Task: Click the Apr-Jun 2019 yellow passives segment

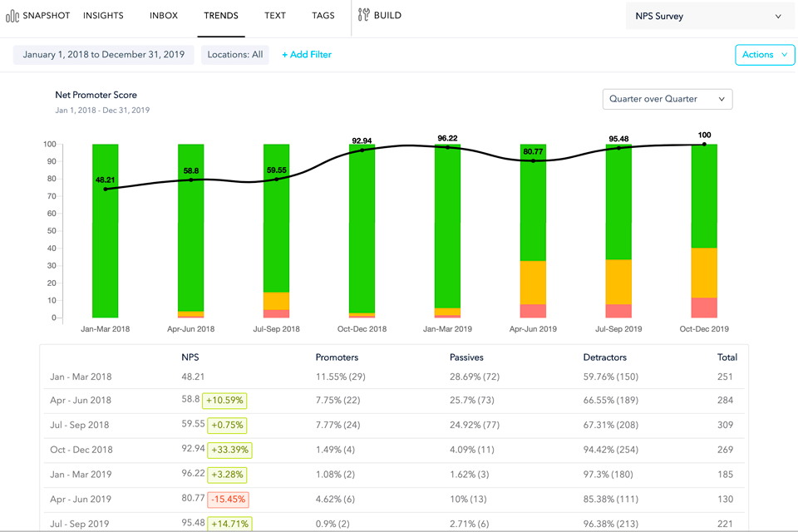Action: (x=533, y=283)
